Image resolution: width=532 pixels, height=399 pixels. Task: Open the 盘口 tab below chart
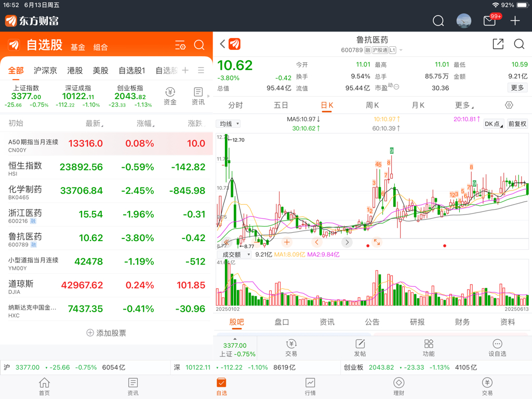(282, 322)
